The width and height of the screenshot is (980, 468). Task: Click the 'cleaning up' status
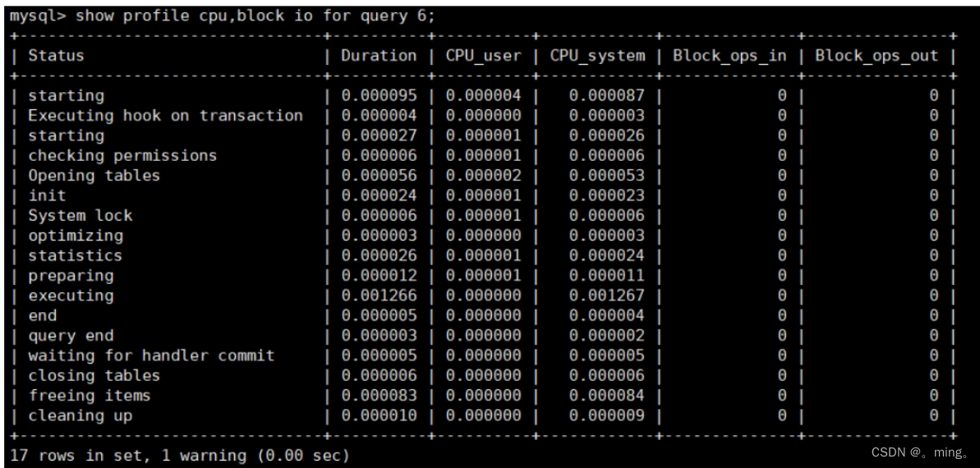80,415
